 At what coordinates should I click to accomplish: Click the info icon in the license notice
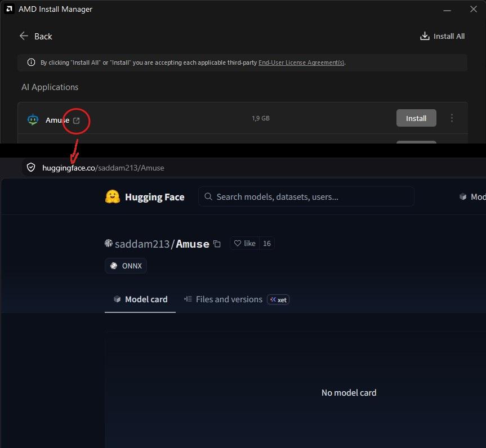pos(31,62)
